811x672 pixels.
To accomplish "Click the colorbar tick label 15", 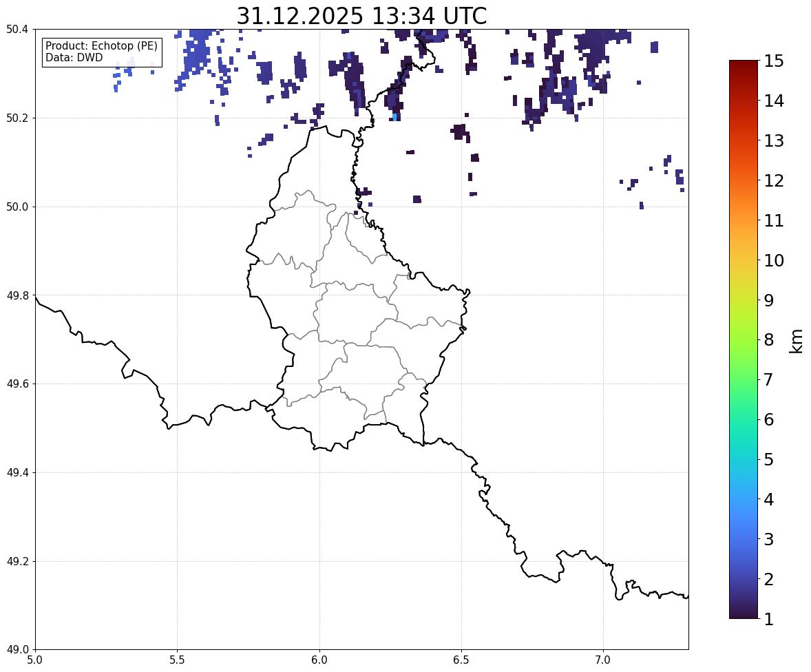I will 774,61.
